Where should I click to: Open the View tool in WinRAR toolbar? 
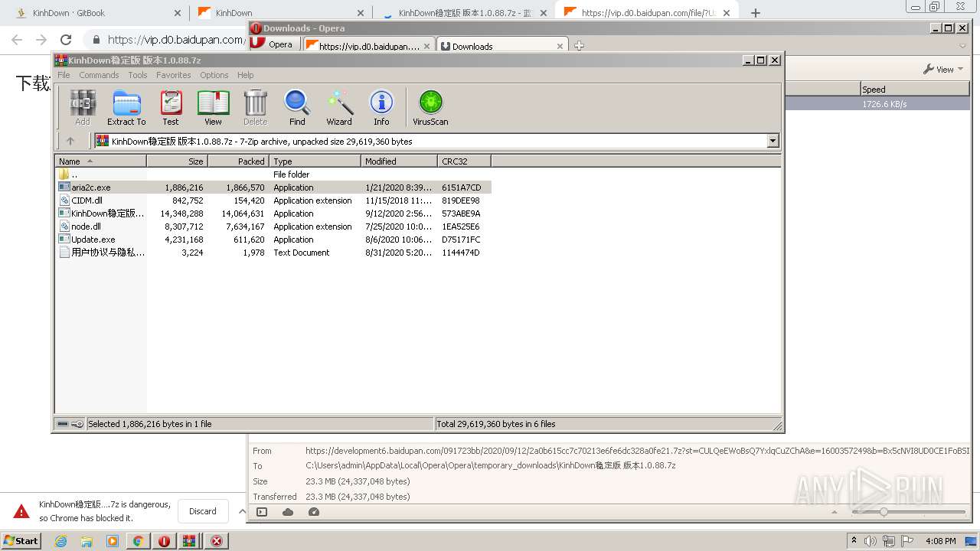click(213, 107)
